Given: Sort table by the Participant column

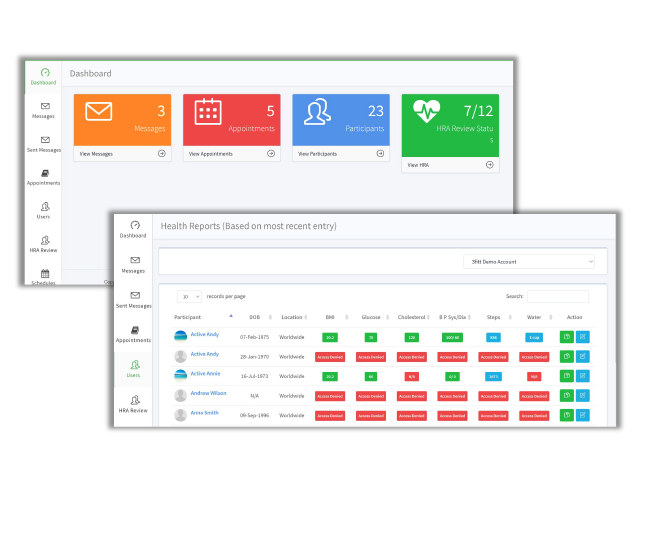Looking at the screenshot, I should point(203,317).
